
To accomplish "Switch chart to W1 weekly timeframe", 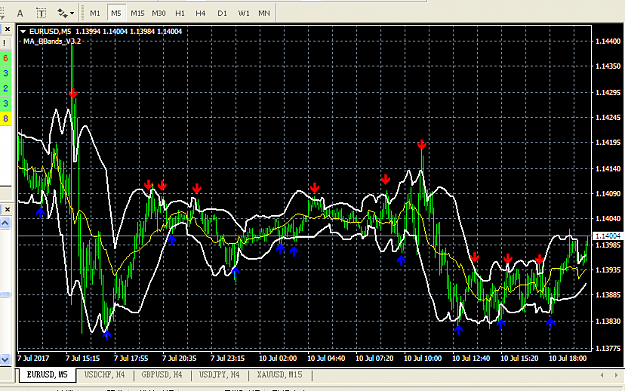I will [x=243, y=13].
